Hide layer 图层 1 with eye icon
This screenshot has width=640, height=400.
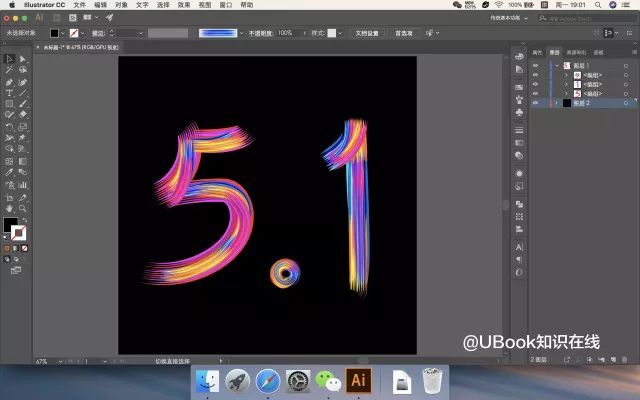pyautogui.click(x=535, y=66)
